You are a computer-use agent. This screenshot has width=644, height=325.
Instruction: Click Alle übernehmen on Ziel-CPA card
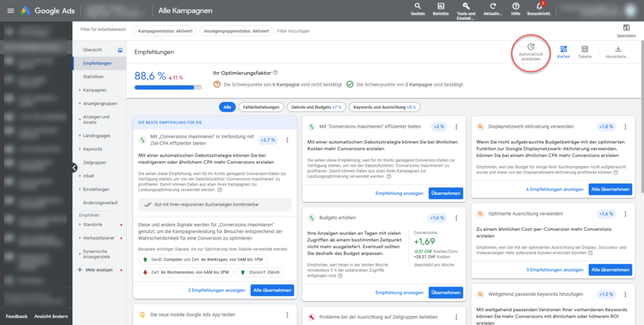coord(272,290)
